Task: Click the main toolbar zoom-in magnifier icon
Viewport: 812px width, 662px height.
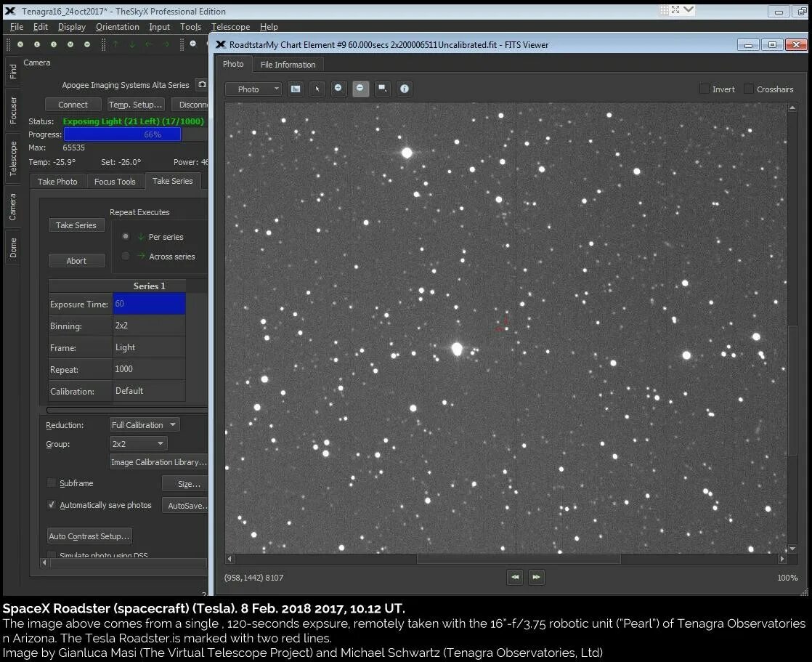Action: (x=193, y=44)
